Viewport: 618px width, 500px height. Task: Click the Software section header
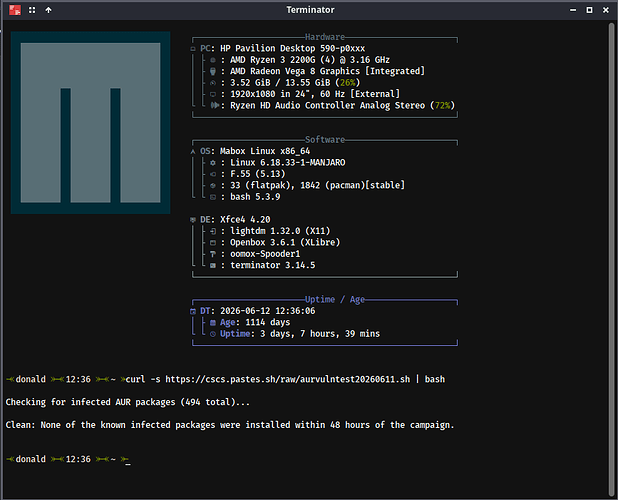tap(325, 139)
